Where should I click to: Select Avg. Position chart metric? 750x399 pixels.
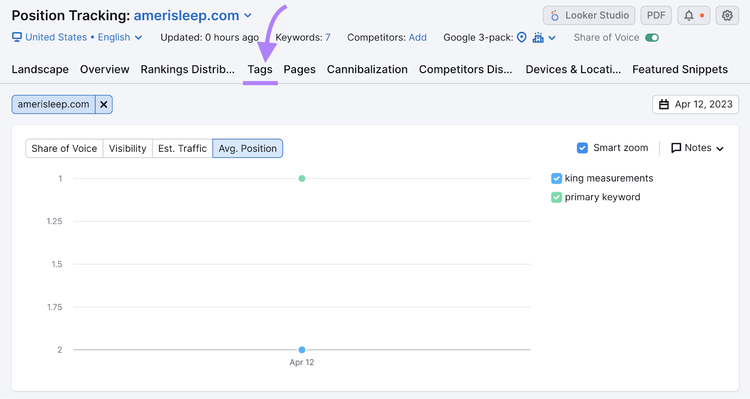pyautogui.click(x=248, y=148)
